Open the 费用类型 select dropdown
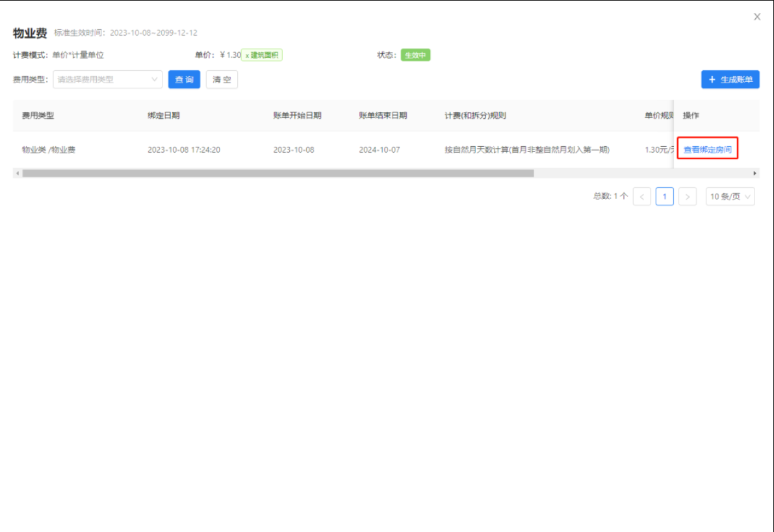The width and height of the screenshot is (774, 532). (x=107, y=79)
